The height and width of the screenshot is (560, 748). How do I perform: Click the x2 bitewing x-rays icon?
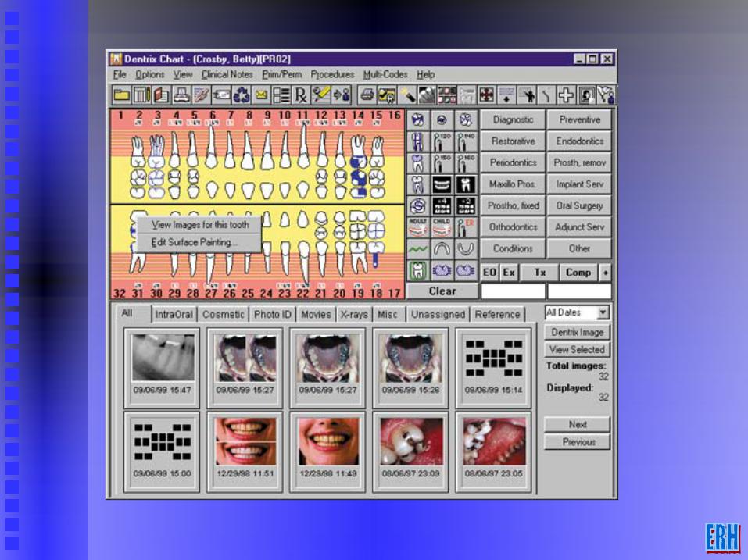(466, 206)
